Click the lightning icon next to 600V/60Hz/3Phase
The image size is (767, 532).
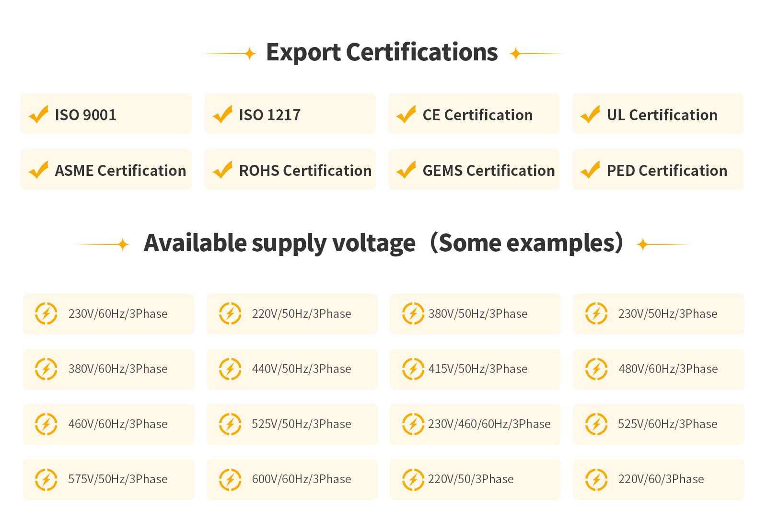pos(230,479)
